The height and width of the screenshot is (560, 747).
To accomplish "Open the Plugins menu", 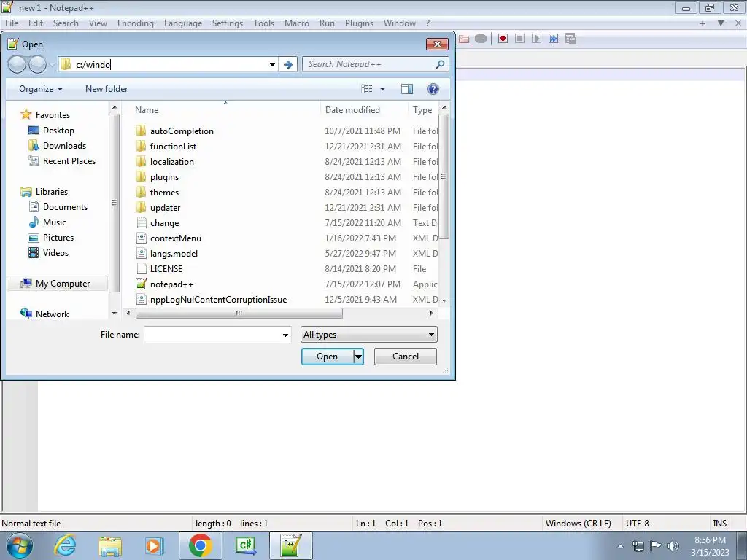I will point(359,23).
